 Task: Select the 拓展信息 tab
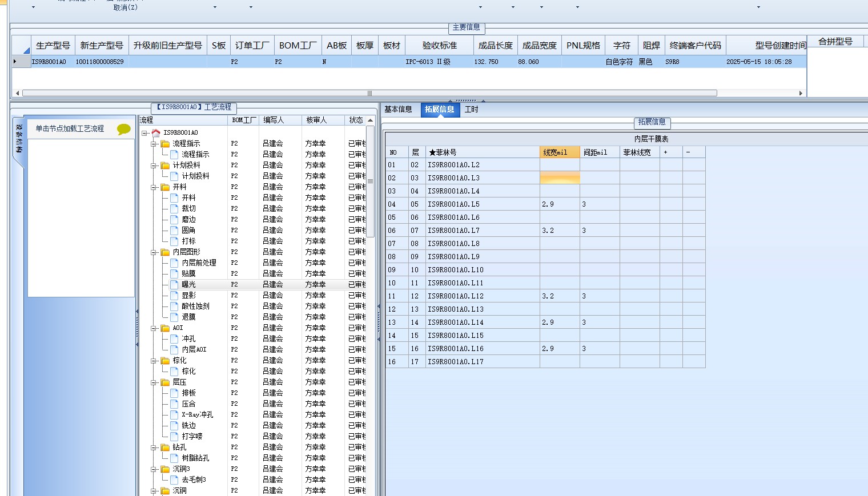(440, 110)
